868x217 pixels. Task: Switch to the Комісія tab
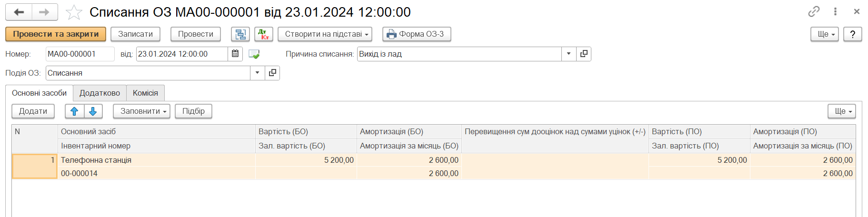point(145,93)
